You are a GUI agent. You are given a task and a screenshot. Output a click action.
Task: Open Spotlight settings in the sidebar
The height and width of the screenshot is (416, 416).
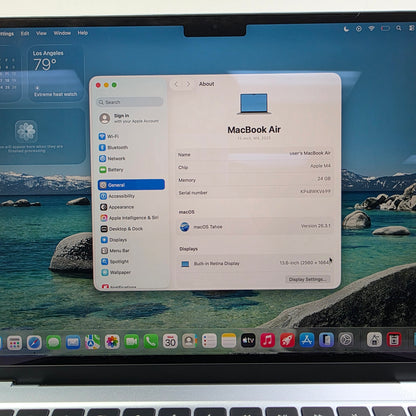coord(115,261)
